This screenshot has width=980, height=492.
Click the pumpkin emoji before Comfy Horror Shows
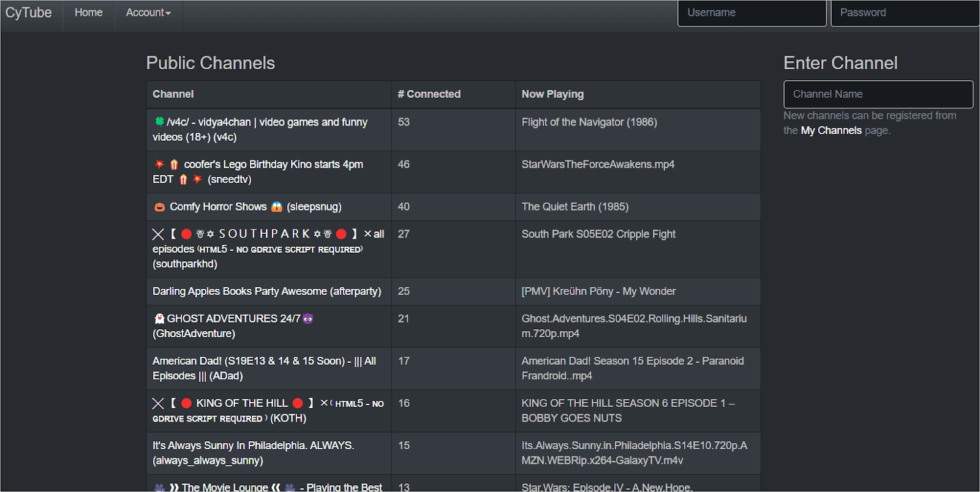tap(159, 207)
